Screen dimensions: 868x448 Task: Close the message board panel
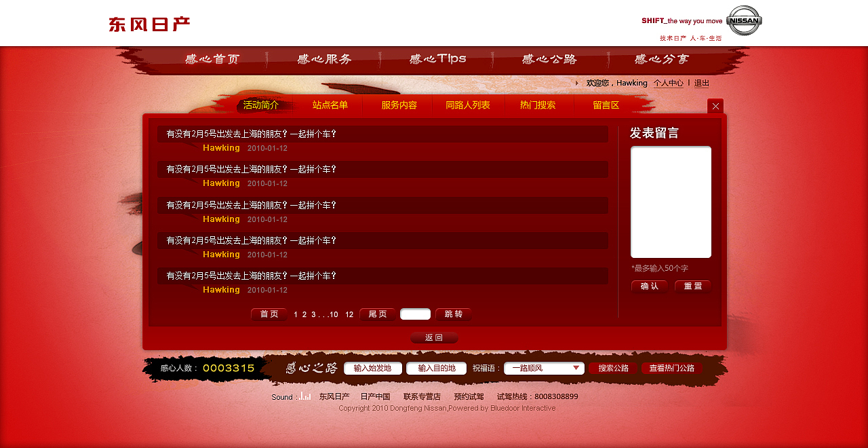tap(715, 106)
